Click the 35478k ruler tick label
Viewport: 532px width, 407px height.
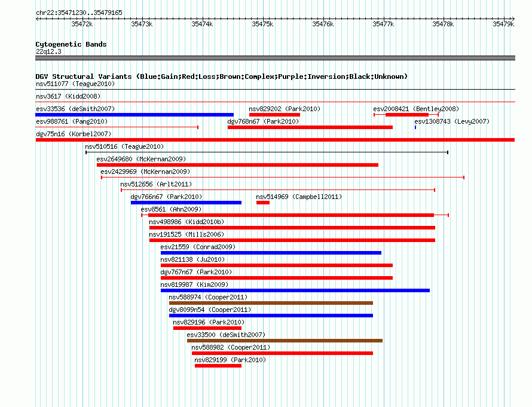[x=443, y=24]
